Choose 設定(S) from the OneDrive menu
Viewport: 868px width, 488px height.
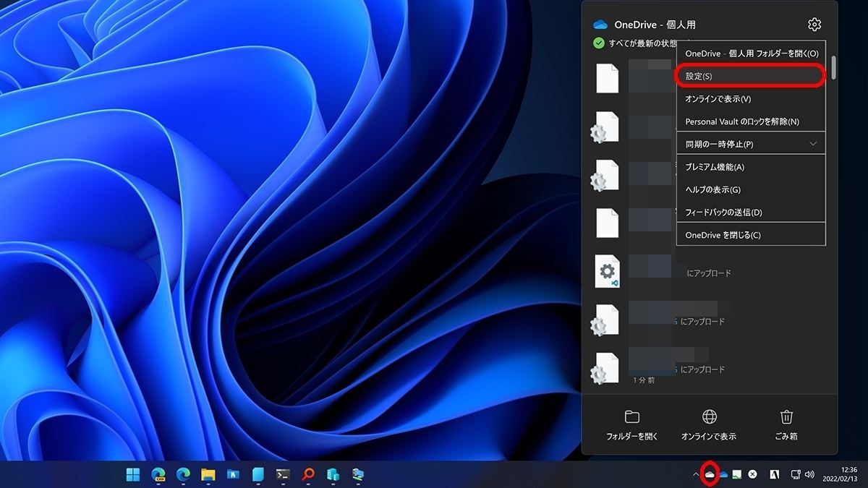click(x=751, y=76)
